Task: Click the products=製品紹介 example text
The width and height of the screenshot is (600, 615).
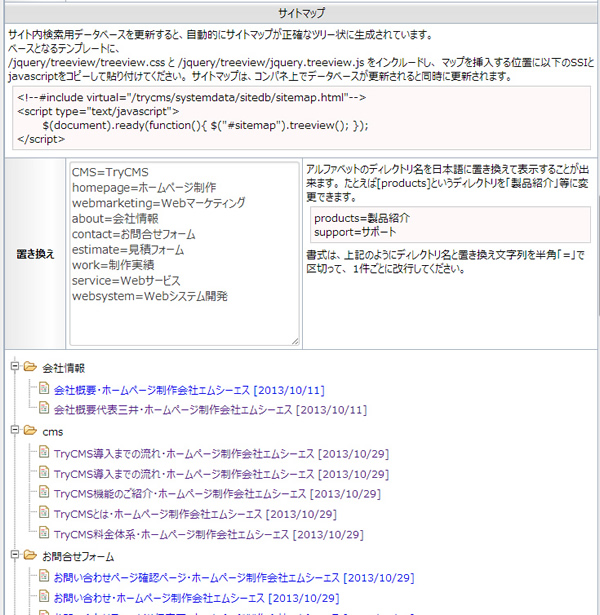Action: 362,218
